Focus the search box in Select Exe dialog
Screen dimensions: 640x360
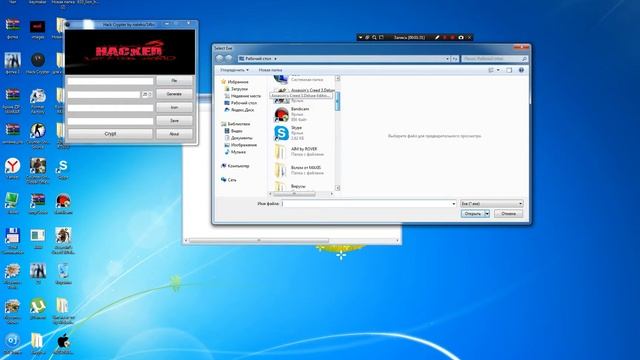coord(495,59)
